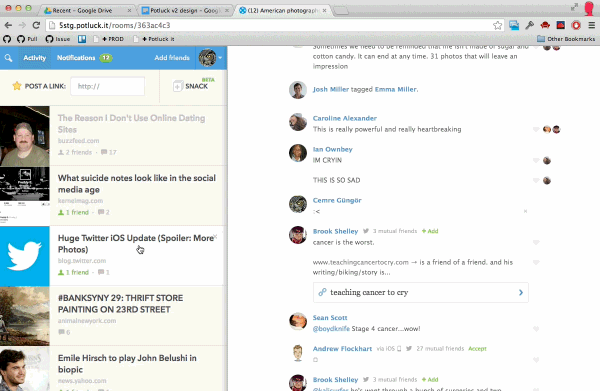
Task: Accept Andrew Flockhart's friend request
Action: pos(477,349)
